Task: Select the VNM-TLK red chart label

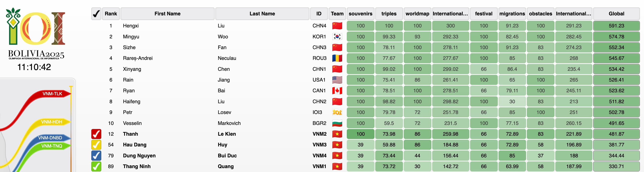Action: click(52, 94)
